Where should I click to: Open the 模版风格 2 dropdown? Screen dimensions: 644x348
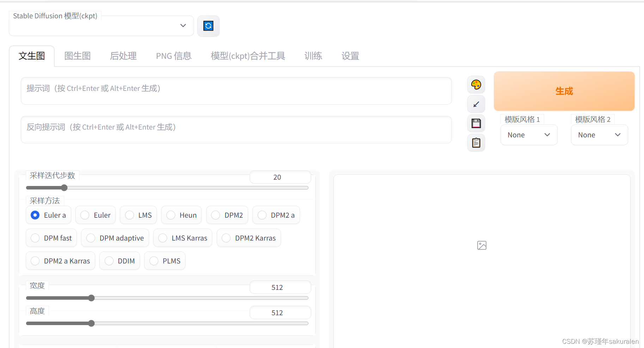(599, 135)
